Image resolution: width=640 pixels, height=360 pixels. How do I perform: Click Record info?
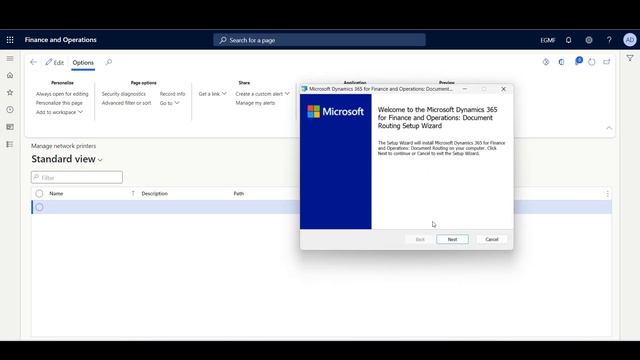point(172,94)
